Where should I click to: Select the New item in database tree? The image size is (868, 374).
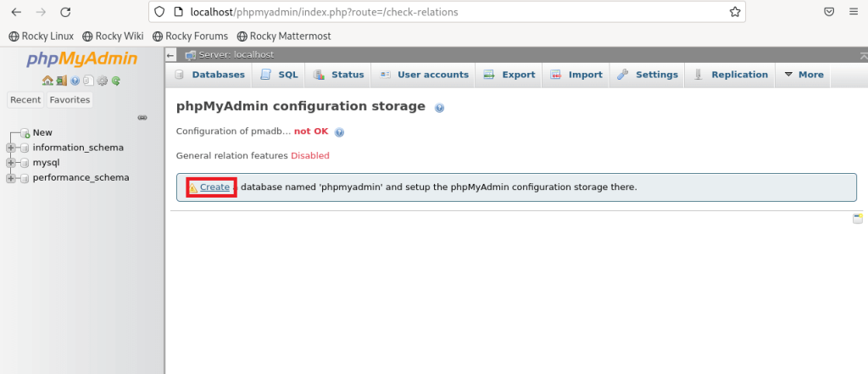tap(42, 133)
